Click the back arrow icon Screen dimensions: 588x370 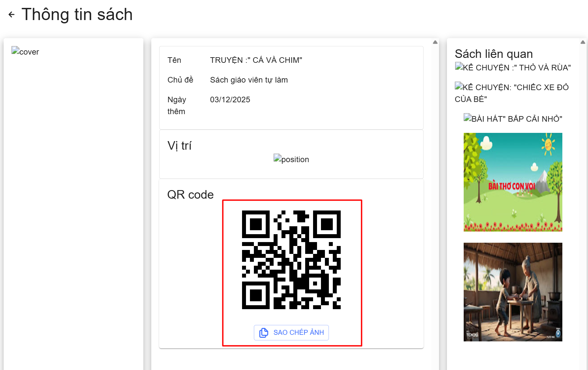(12, 14)
